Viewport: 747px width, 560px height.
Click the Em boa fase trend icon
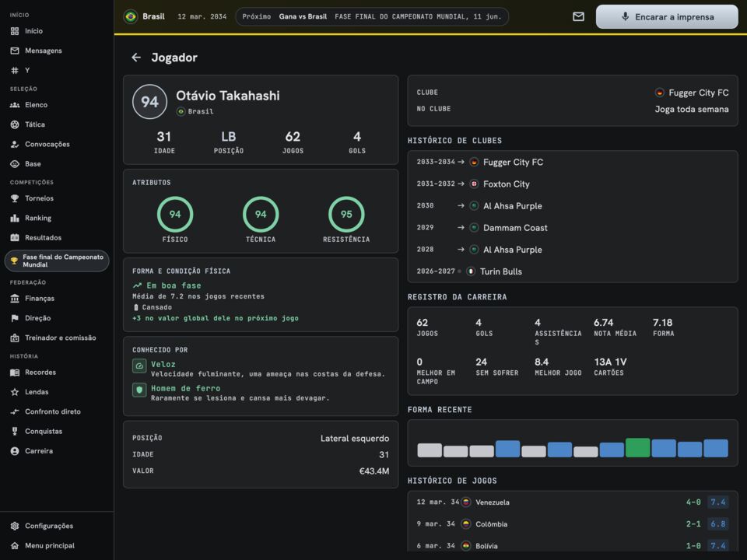pos(137,285)
